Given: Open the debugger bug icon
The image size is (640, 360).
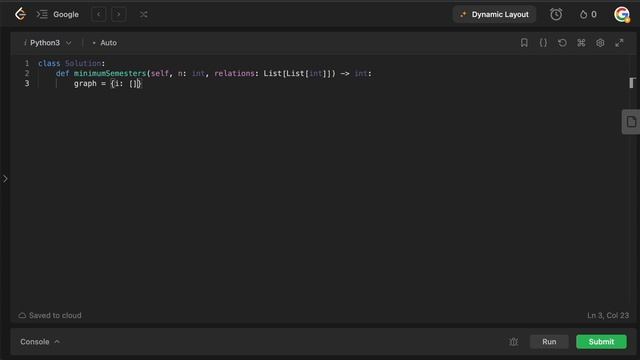Looking at the screenshot, I should 513,342.
